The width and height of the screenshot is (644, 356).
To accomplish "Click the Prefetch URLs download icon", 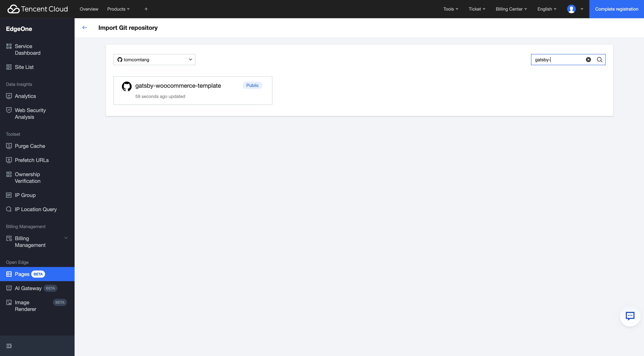I will click(x=9, y=160).
